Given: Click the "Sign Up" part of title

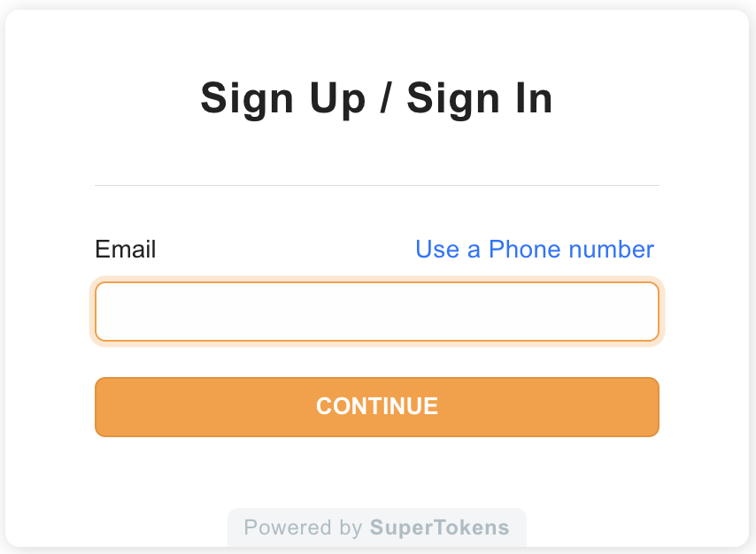Looking at the screenshot, I should click(282, 98).
